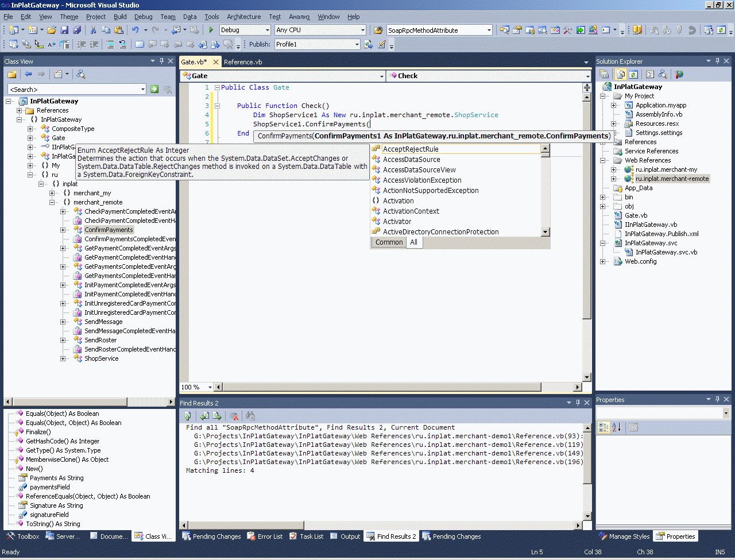The width and height of the screenshot is (735, 560).
Task: Toggle auto-hide pin on Find Results 2 panel
Action: 578,403
